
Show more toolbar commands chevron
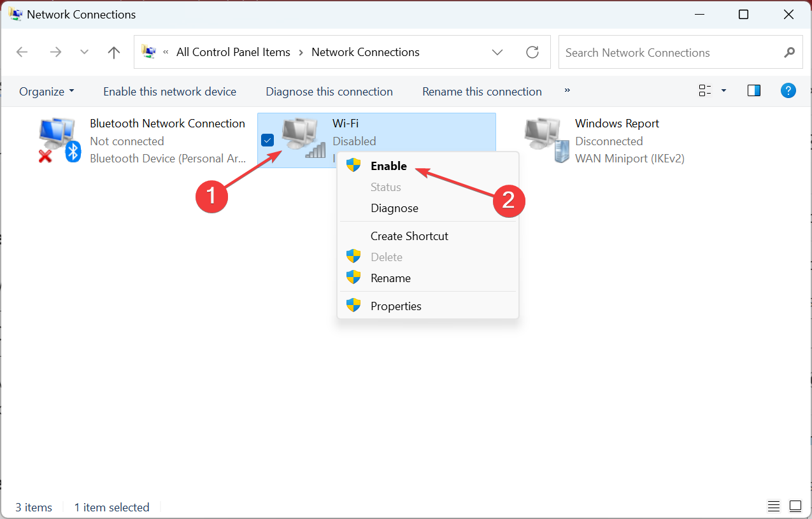(567, 90)
